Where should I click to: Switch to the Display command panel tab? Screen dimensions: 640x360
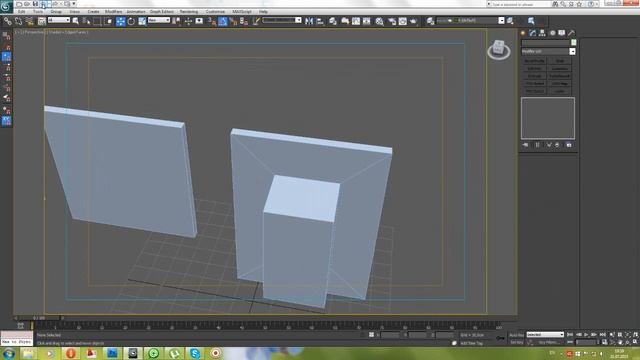[x=562, y=33]
